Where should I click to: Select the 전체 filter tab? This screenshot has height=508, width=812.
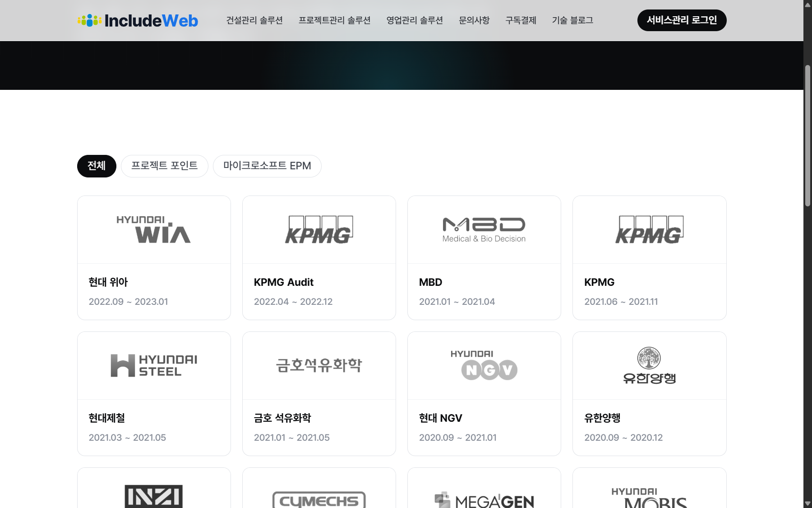[x=97, y=166]
